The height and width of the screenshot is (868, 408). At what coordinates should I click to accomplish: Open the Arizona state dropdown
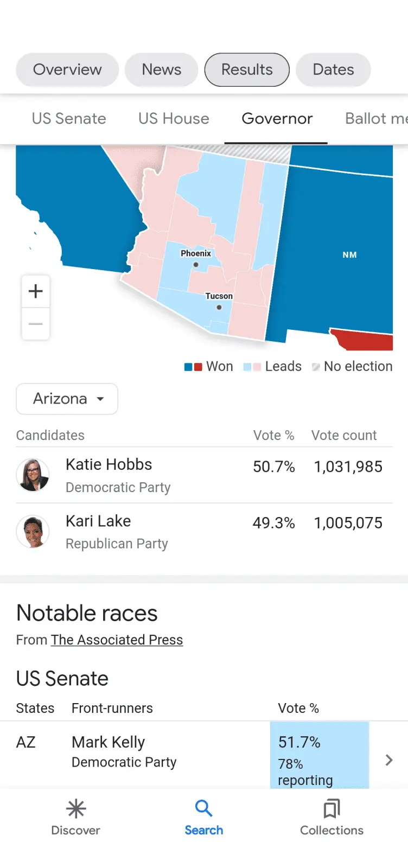click(67, 399)
